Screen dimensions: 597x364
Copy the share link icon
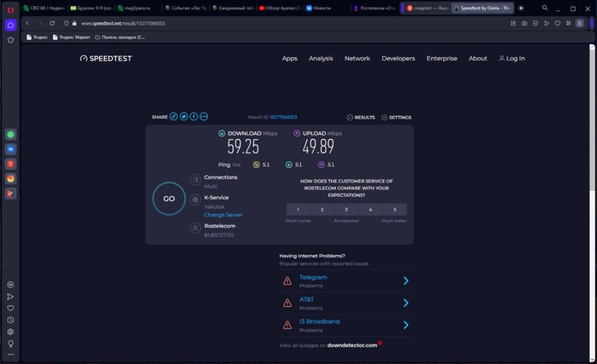174,117
